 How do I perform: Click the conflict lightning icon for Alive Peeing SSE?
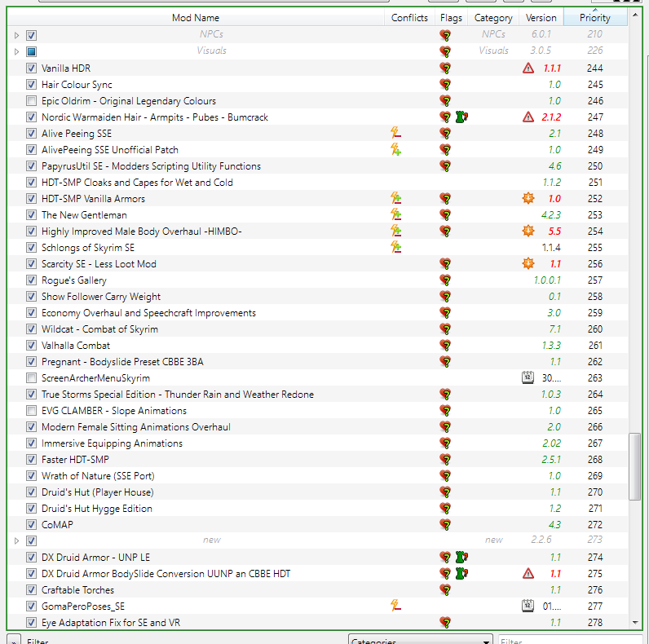click(x=395, y=133)
